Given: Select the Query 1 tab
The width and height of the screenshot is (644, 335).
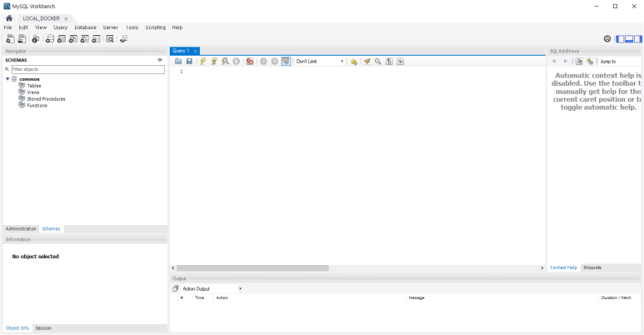Looking at the screenshot, I should [181, 51].
